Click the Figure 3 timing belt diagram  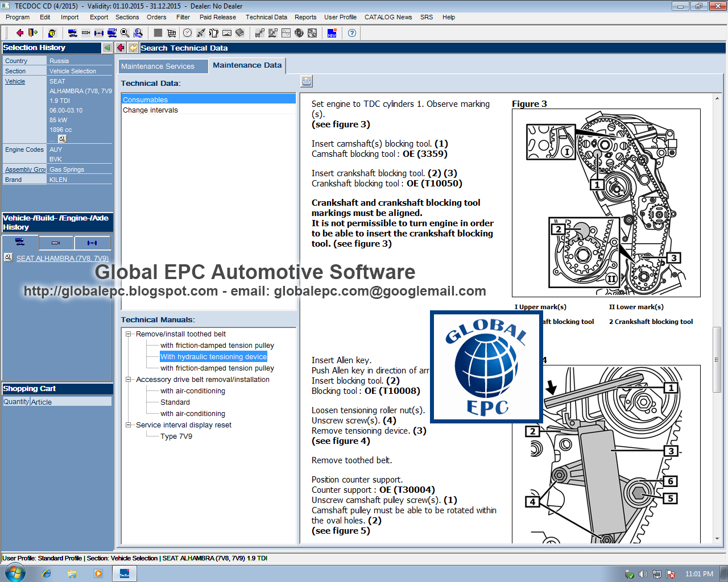pos(606,203)
